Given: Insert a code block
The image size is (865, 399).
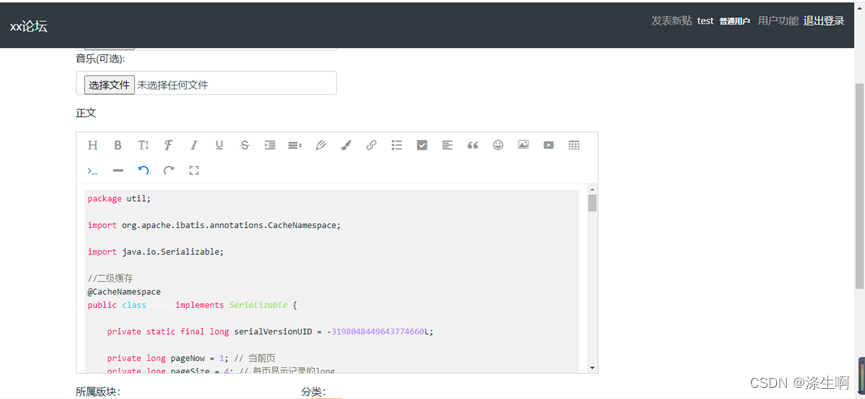Looking at the screenshot, I should point(93,171).
